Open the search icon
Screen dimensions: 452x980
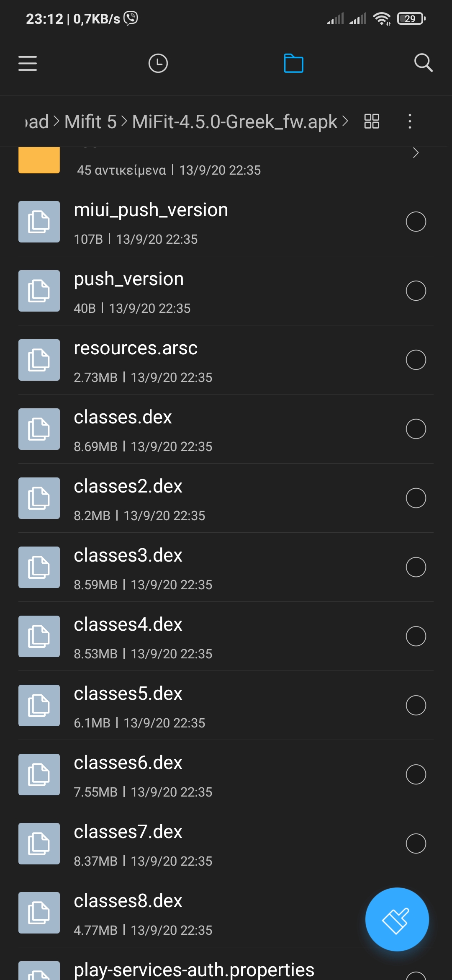pyautogui.click(x=423, y=63)
